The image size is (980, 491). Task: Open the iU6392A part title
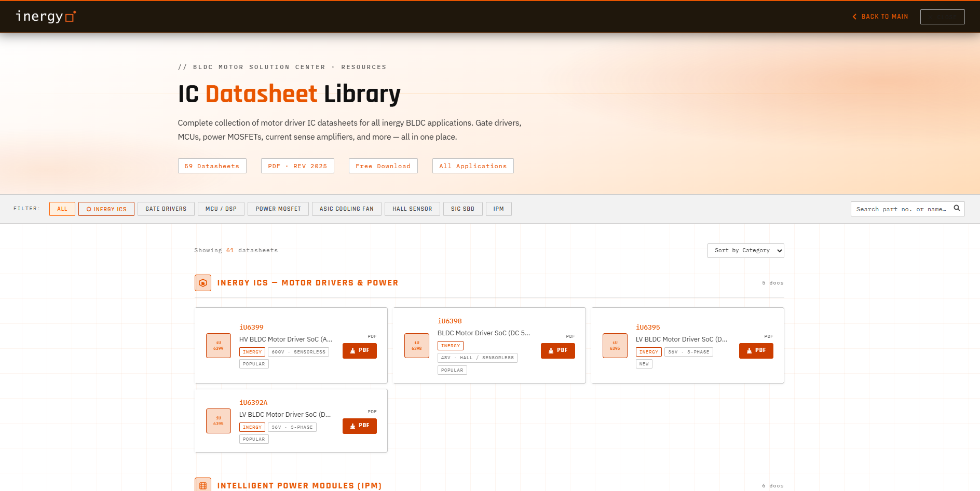click(x=253, y=403)
